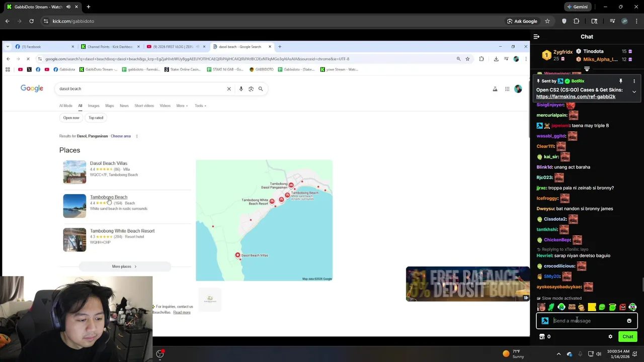Collapse the Kick chat panel icon
The image size is (644, 362).
tap(536, 37)
